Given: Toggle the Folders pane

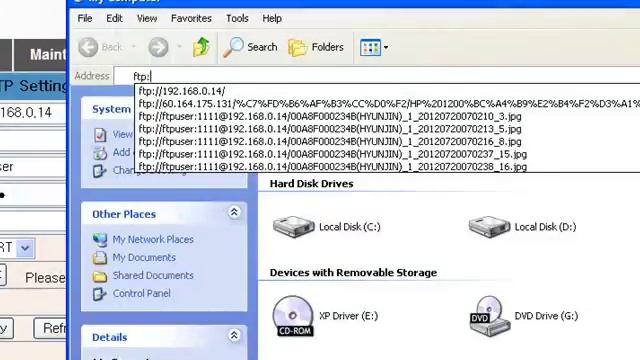Looking at the screenshot, I should point(316,47).
